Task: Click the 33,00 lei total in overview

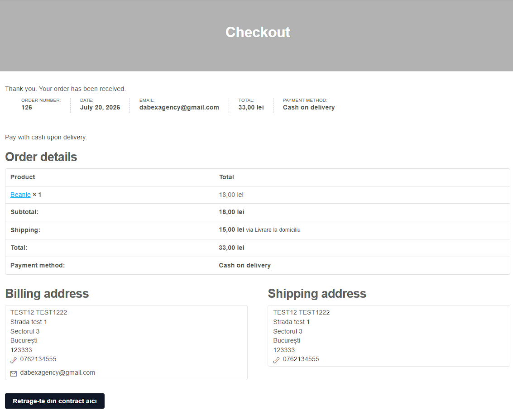Action: click(x=251, y=107)
